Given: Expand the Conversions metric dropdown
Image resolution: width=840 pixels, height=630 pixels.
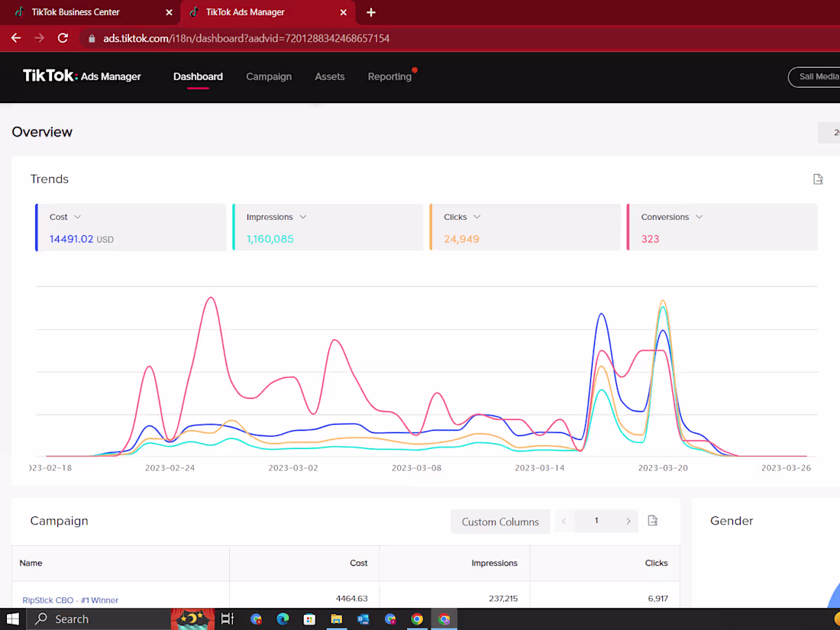Looking at the screenshot, I should (x=699, y=217).
